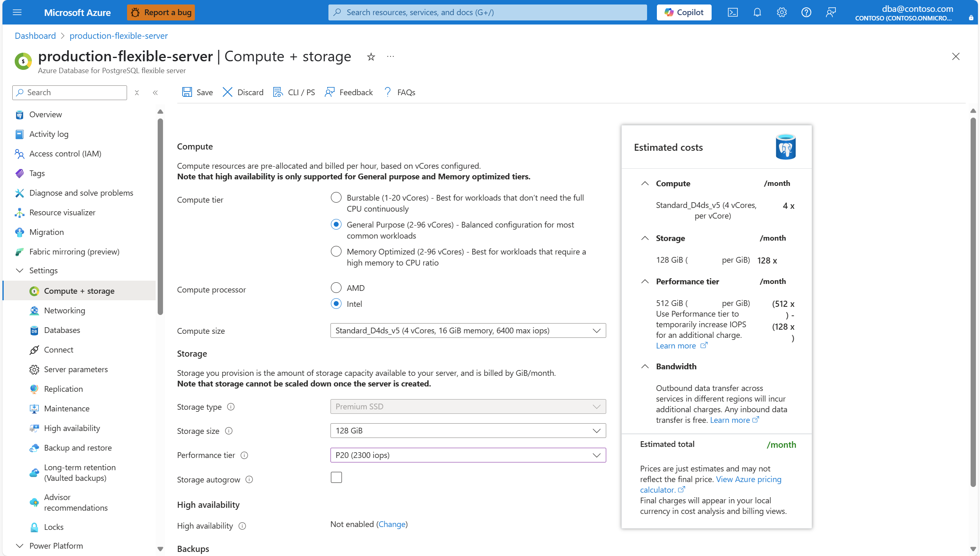980x556 pixels.
Task: Click the sidebar menu Search box
Action: coord(69,92)
